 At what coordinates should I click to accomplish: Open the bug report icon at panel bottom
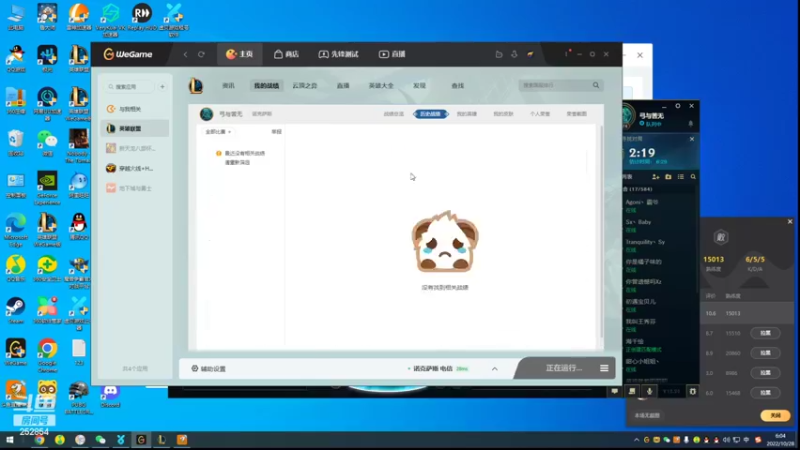point(692,391)
